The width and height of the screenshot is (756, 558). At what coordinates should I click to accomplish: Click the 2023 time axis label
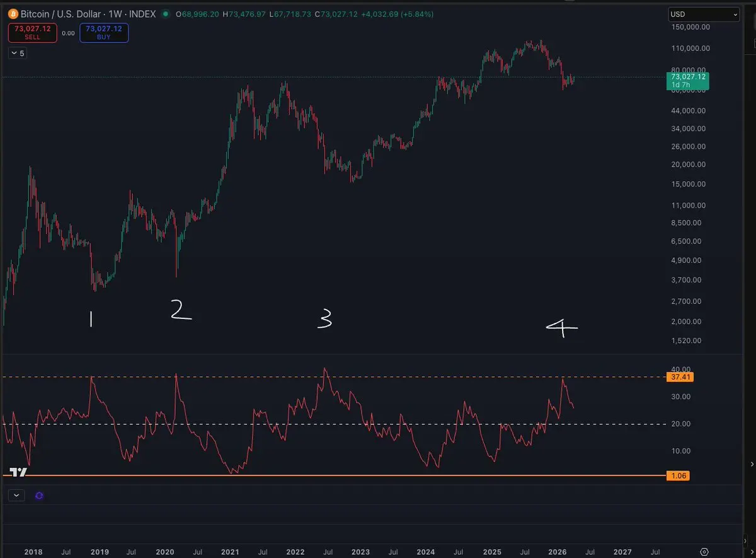360,552
